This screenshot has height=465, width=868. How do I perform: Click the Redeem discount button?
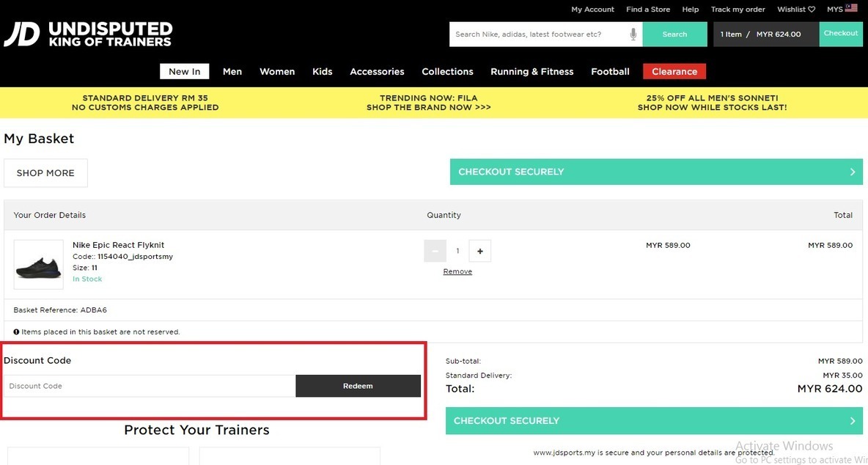(358, 386)
